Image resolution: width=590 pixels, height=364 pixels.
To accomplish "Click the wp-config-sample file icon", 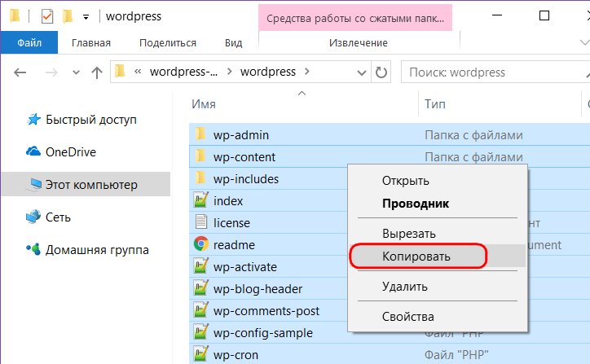I will [x=201, y=331].
